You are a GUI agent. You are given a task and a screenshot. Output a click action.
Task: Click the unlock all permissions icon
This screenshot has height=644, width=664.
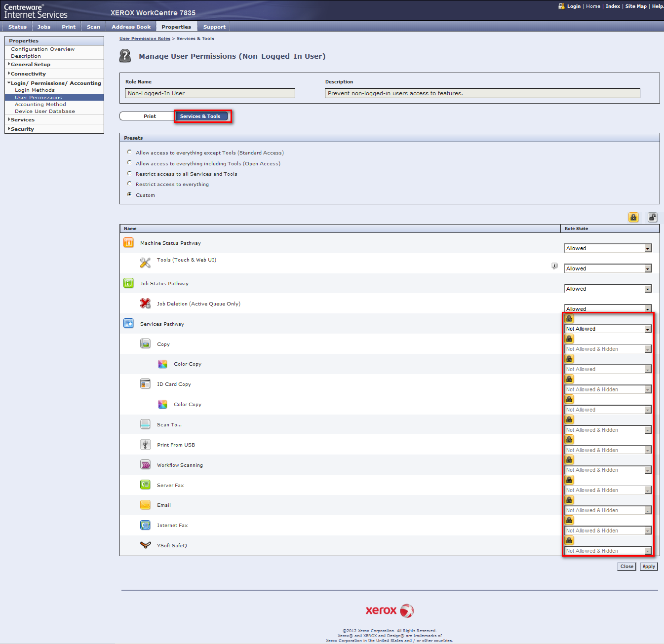[x=653, y=217]
